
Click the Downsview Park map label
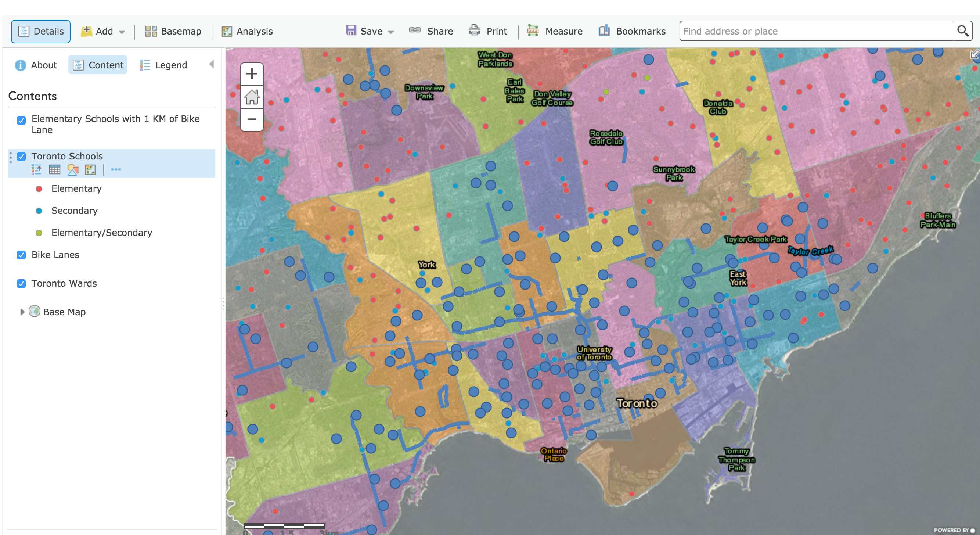[x=424, y=92]
